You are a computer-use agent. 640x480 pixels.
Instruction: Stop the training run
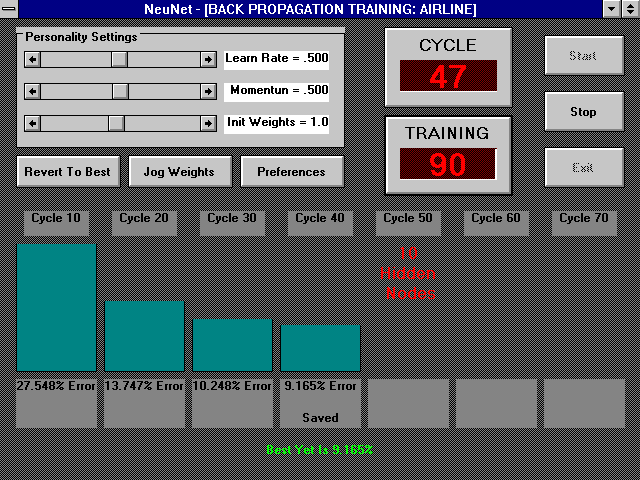pyautogui.click(x=584, y=111)
